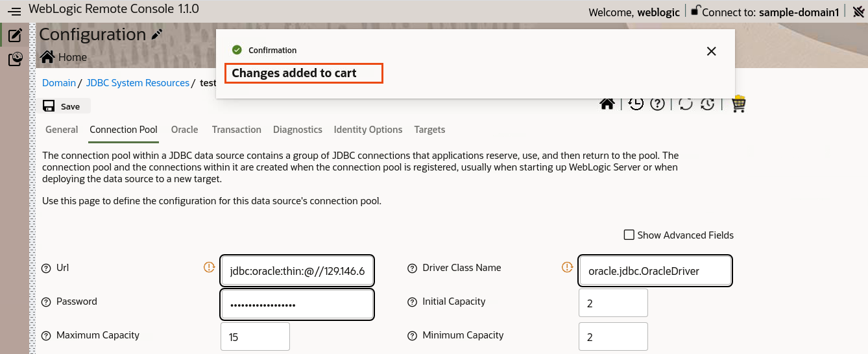Image resolution: width=868 pixels, height=354 pixels.
Task: Show help for the Url field
Action: click(x=46, y=268)
